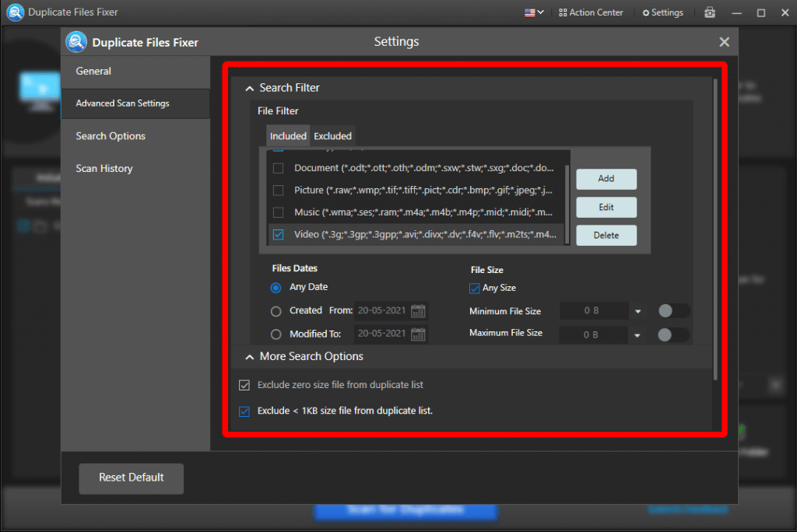
Task: Check the Document file type filter
Action: coord(277,166)
